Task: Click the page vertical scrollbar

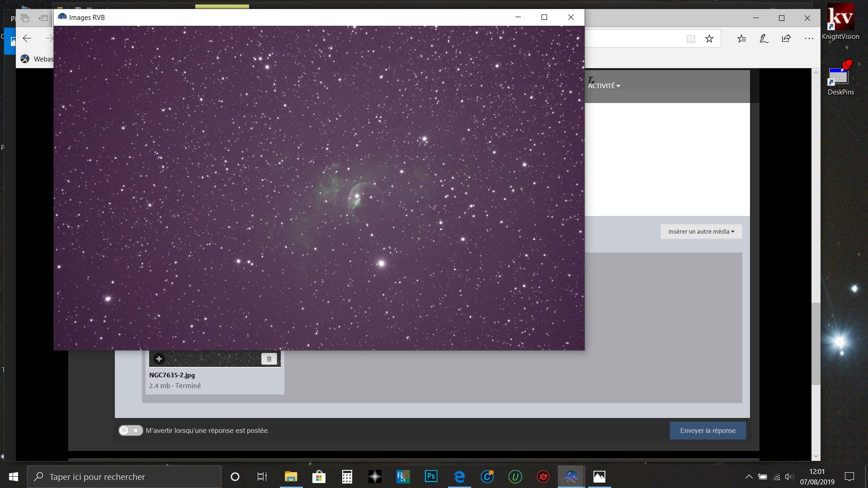Action: [x=816, y=343]
